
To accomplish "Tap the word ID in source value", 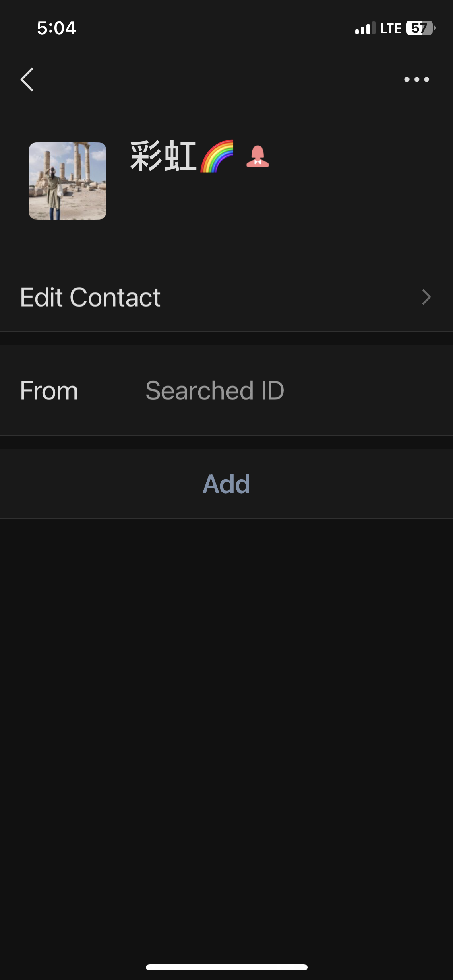I will (273, 391).
